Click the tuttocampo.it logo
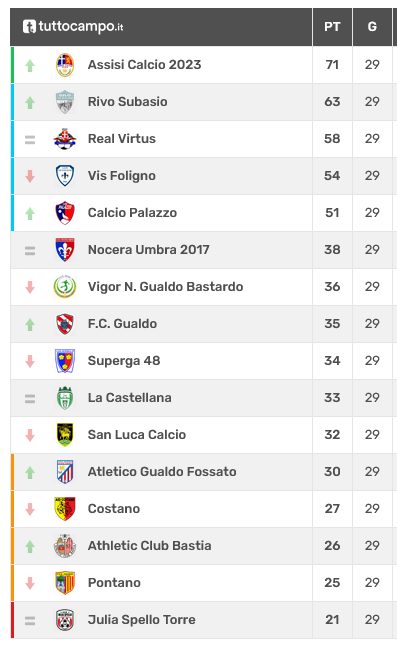 pos(73,26)
